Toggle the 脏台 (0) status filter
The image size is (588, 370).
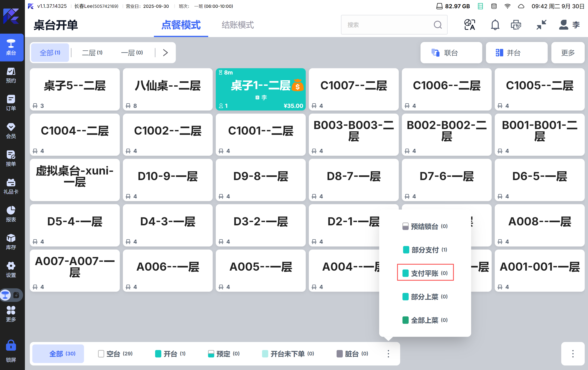(352, 354)
